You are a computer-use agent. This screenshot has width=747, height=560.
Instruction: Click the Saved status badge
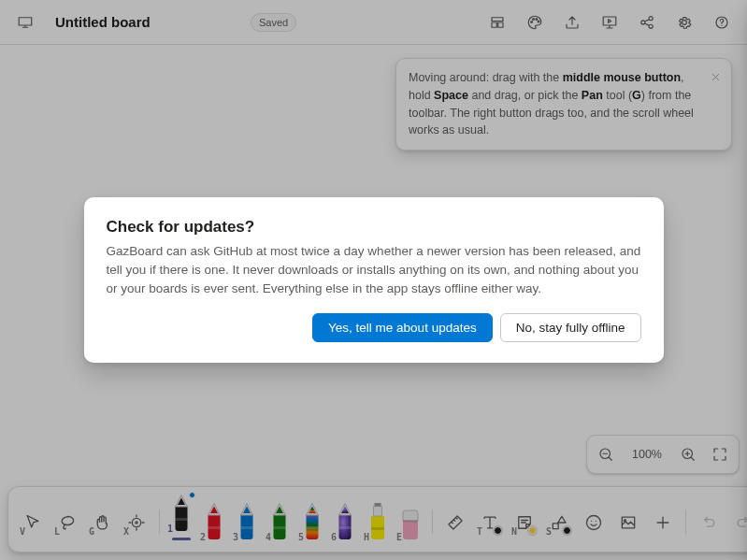click(x=273, y=22)
